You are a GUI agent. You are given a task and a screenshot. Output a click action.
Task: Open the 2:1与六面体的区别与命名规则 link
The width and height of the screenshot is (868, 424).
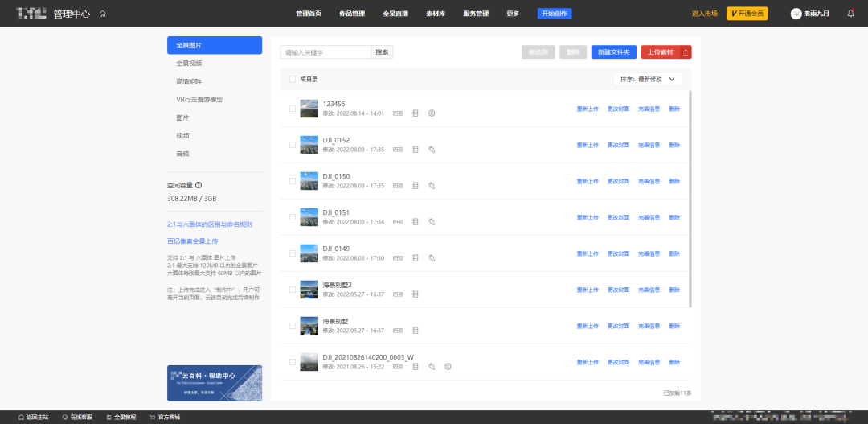pos(210,224)
